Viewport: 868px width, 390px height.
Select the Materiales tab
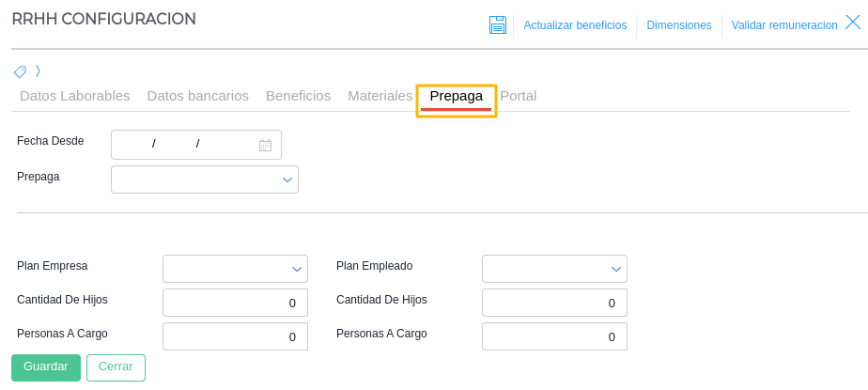(380, 96)
